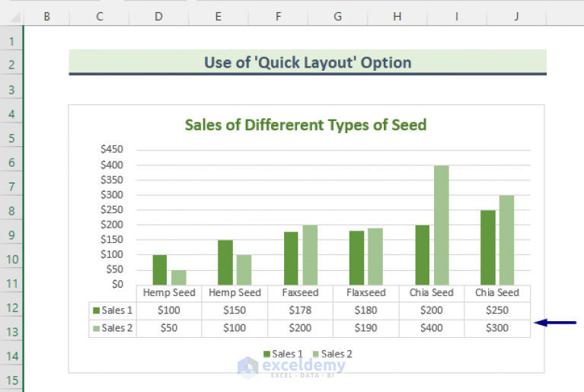Click the $50 value in Sales 2 row
This screenshot has width=584, height=392.
point(169,328)
